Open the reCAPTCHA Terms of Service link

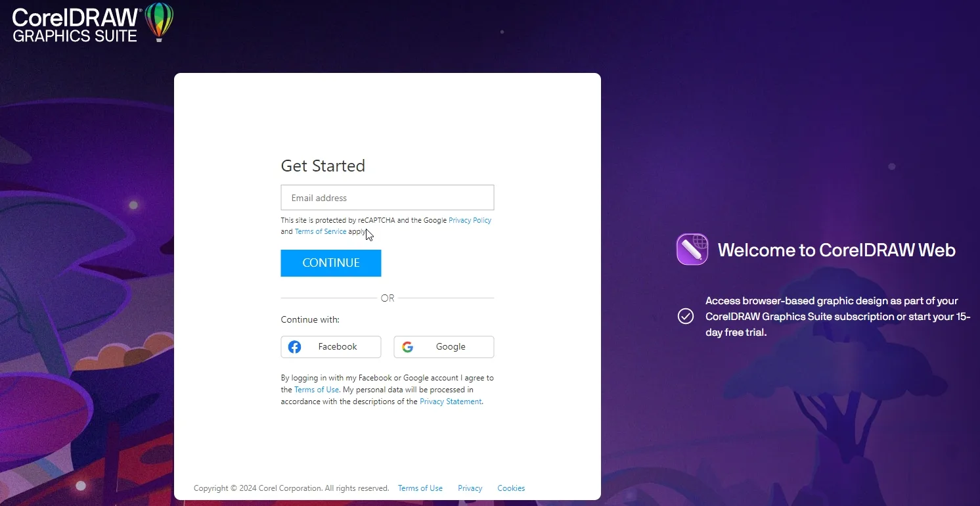(x=321, y=231)
